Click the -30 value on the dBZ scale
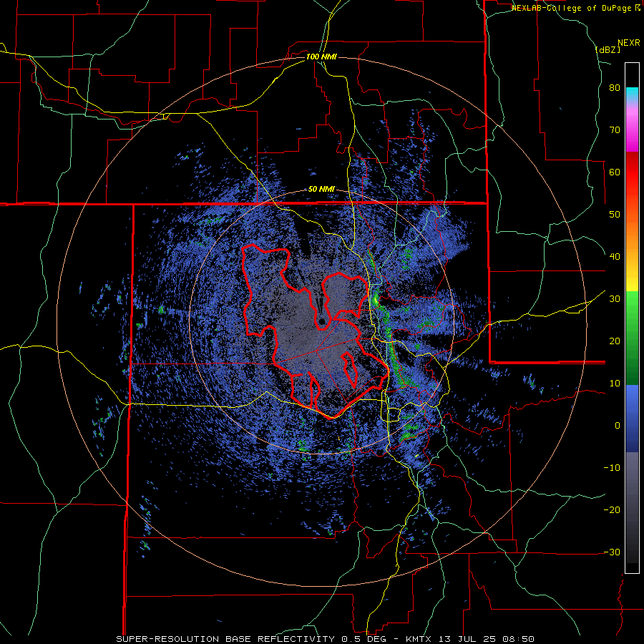 coord(612,552)
